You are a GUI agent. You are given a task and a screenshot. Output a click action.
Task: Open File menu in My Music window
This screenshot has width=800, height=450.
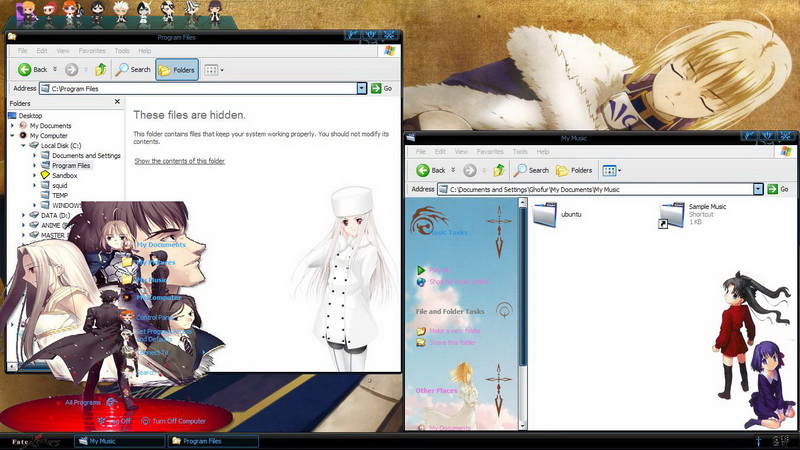420,152
